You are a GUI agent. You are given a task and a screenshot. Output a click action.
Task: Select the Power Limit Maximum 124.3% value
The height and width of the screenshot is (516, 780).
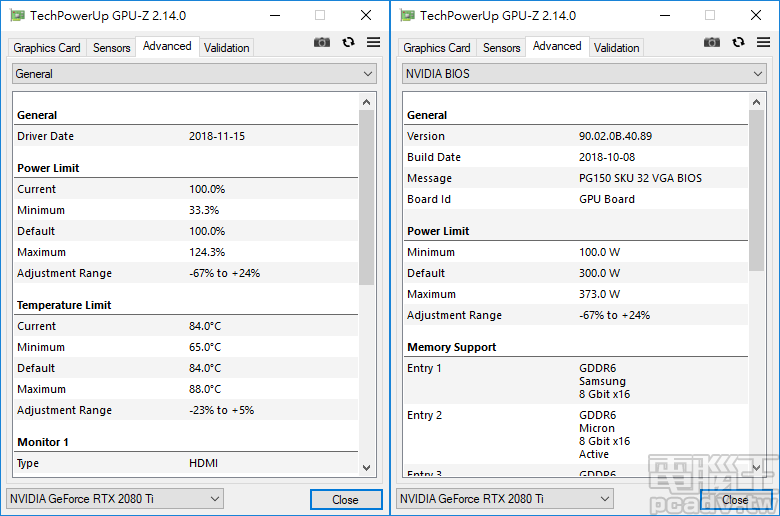(x=207, y=252)
